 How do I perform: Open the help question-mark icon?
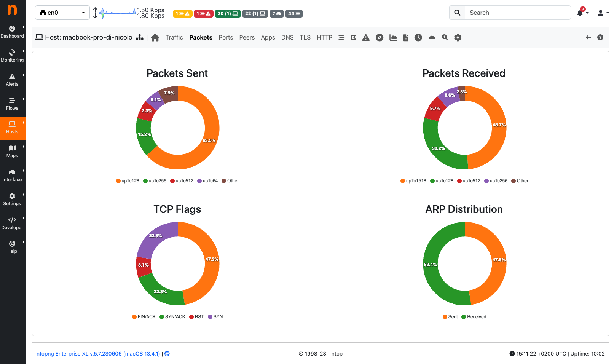[x=600, y=37]
